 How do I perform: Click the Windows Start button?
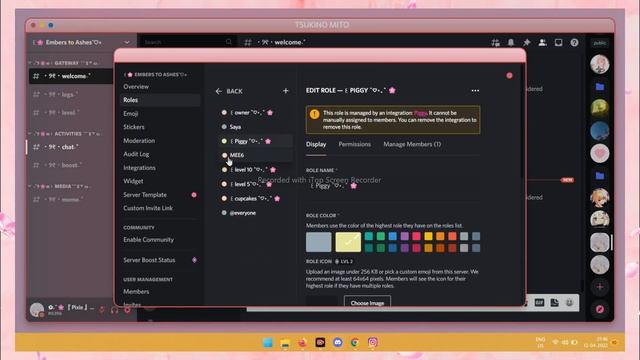268,342
